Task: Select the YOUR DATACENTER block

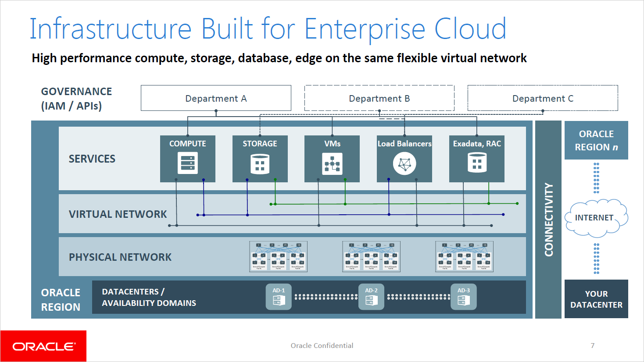Action: [x=596, y=299]
